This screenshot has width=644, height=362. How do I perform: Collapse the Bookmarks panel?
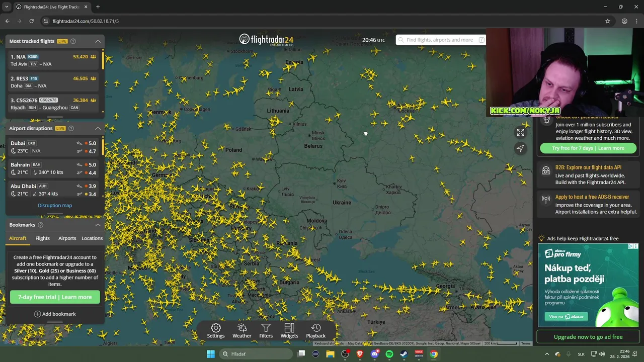(98, 225)
